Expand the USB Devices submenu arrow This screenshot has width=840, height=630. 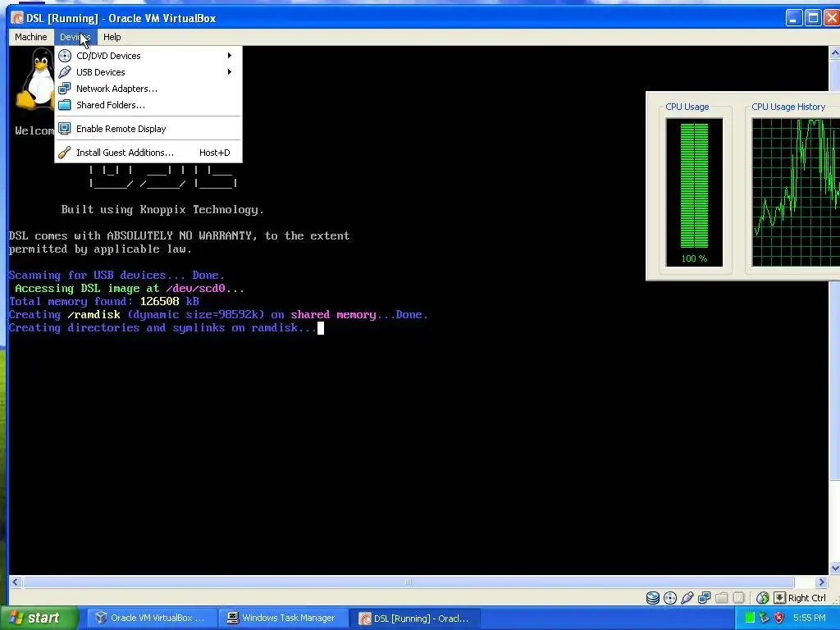pyautogui.click(x=230, y=72)
